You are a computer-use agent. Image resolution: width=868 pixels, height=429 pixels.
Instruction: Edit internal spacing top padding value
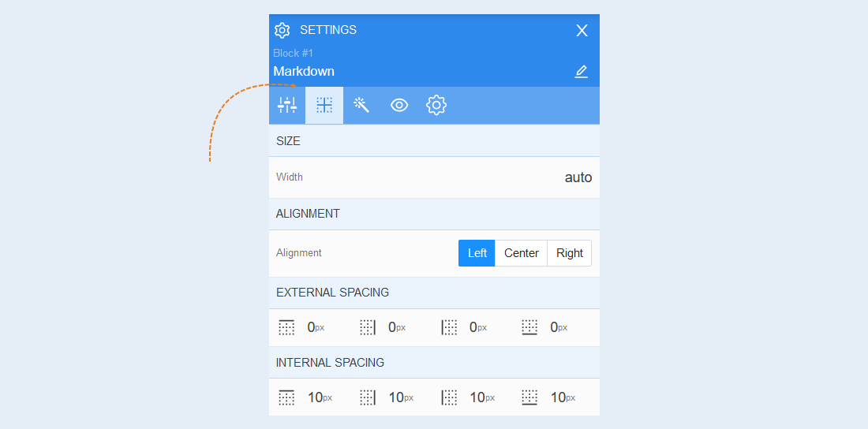click(320, 397)
